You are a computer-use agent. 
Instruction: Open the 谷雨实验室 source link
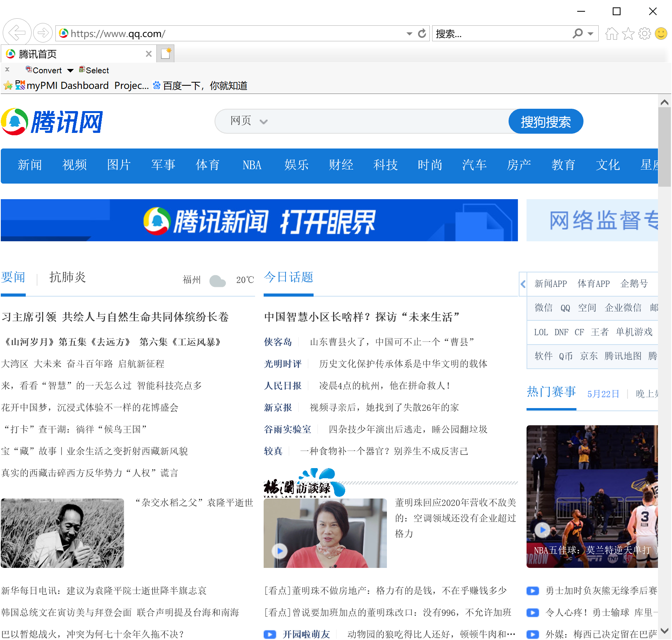(287, 430)
